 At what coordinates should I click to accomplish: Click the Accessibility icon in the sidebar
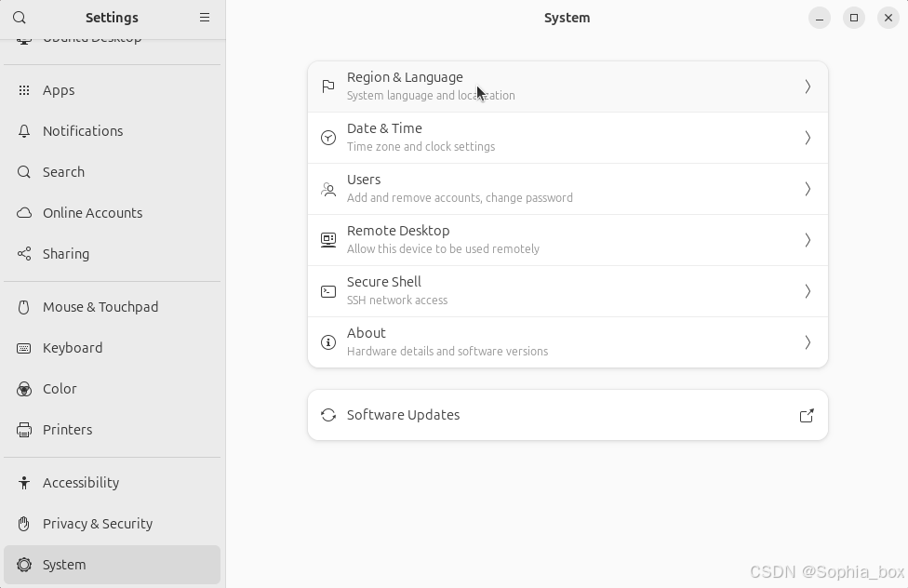(24, 483)
